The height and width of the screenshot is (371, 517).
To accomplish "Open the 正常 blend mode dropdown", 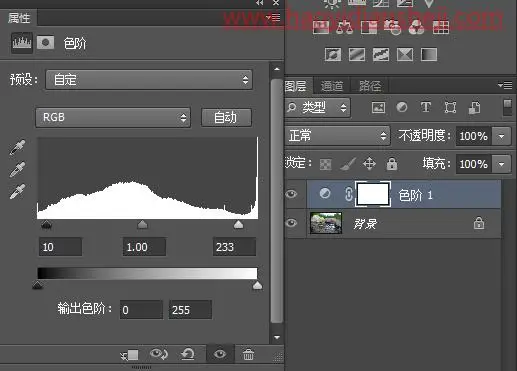I will 337,136.
